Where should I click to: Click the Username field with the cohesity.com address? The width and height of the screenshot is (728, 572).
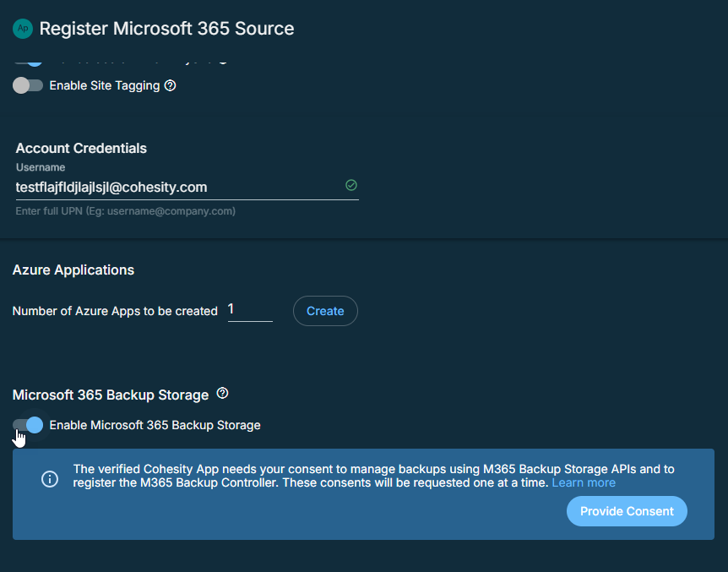click(187, 188)
